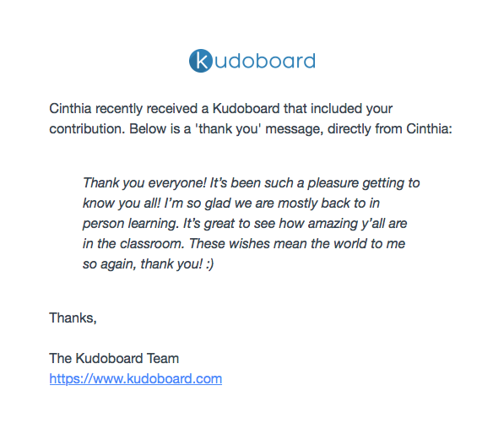This screenshot has height=445, width=504.
Task: Click "Cinthia:" ending the intro paragraph
Action: (x=429, y=128)
